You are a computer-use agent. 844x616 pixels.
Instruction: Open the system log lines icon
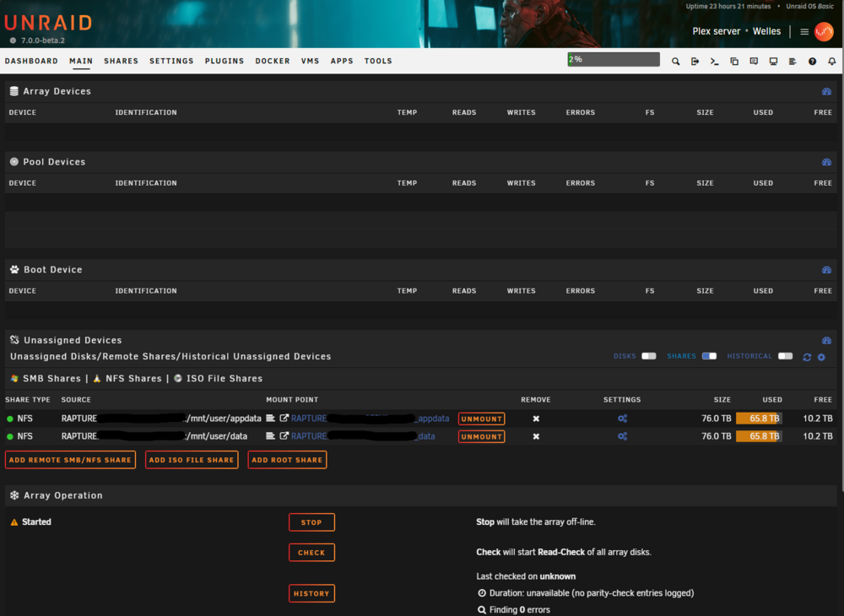pyautogui.click(x=793, y=62)
